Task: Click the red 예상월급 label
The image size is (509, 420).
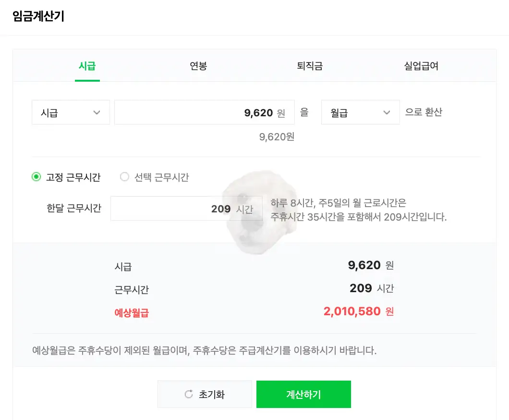Action: [131, 311]
